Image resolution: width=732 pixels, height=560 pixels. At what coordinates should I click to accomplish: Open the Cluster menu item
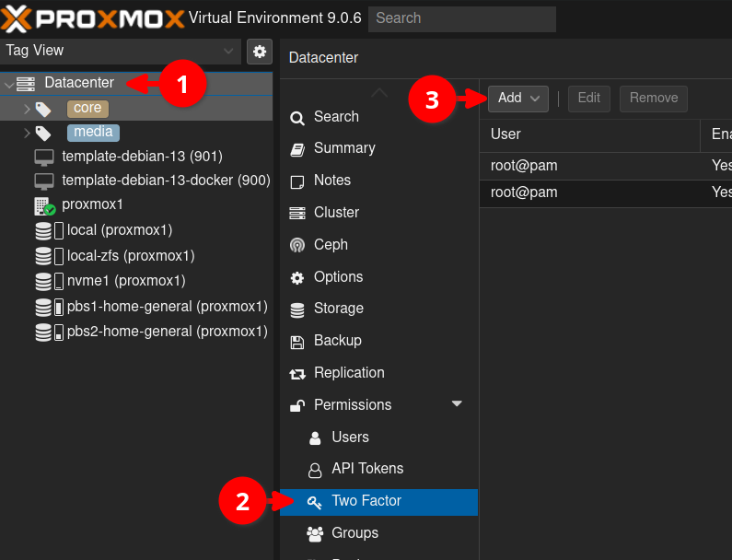coord(378,213)
